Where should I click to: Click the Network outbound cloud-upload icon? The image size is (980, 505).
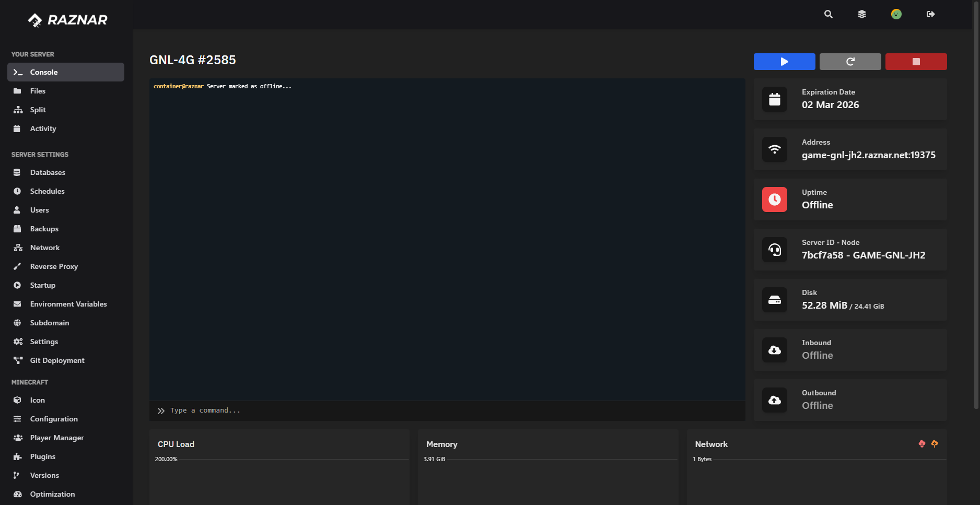(935, 444)
